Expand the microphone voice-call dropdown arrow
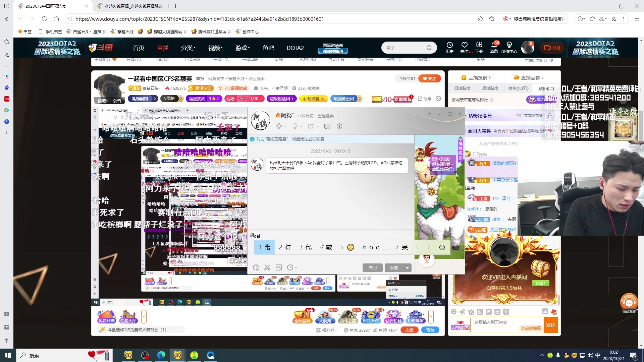The image size is (644, 362). point(301,126)
